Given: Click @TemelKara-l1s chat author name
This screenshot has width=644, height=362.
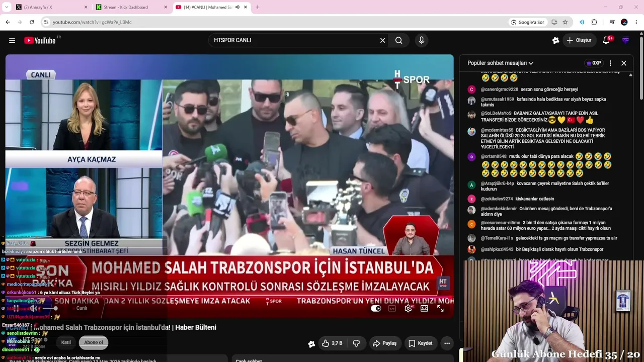Looking at the screenshot, I should [497, 238].
